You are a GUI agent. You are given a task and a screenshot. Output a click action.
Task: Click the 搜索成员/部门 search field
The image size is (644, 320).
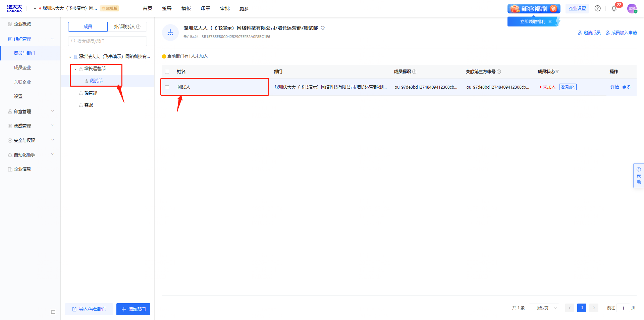[107, 41]
